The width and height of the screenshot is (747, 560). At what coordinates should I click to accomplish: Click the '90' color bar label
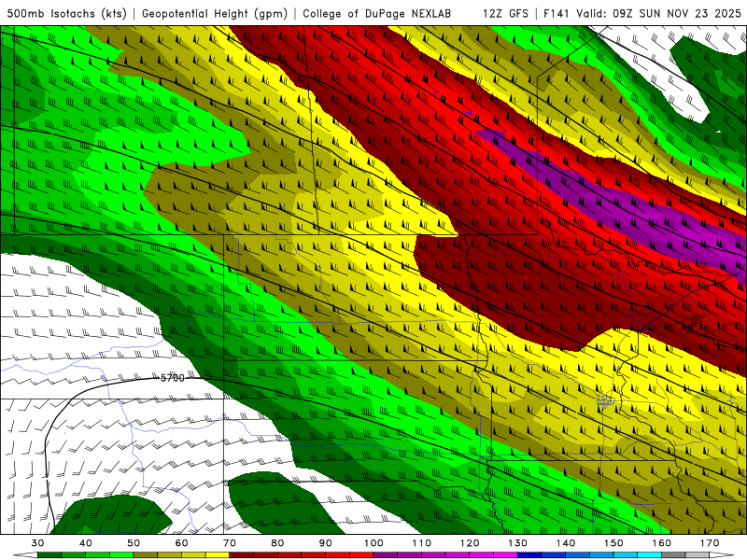[325, 543]
